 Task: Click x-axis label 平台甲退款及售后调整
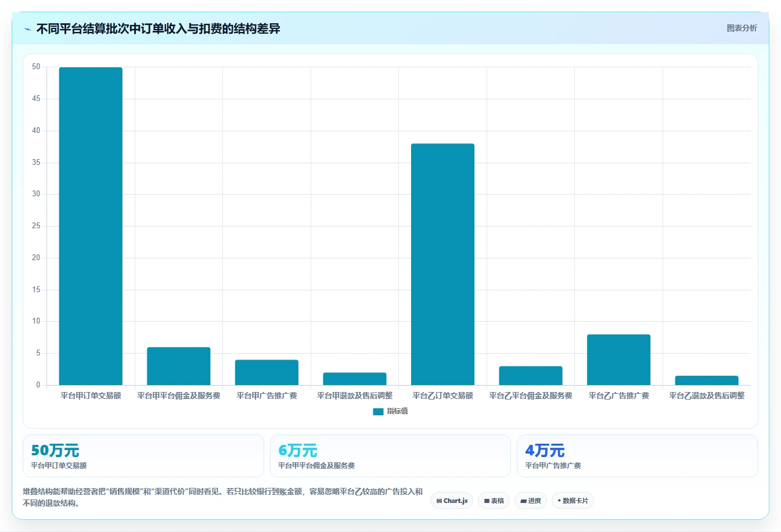pos(355,396)
